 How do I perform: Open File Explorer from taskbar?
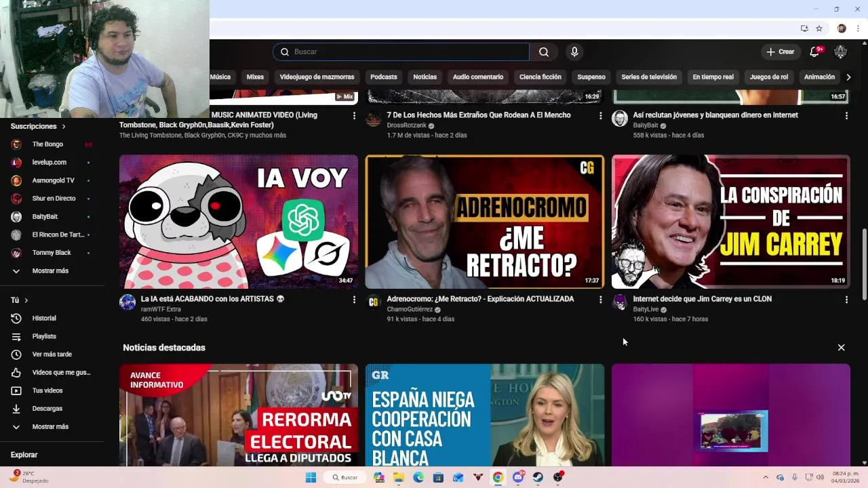399,477
